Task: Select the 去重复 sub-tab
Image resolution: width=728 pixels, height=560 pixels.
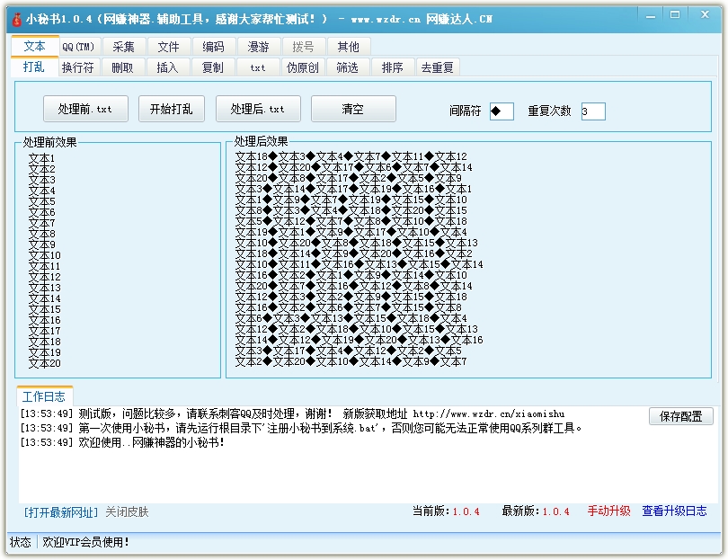Action: tap(438, 67)
